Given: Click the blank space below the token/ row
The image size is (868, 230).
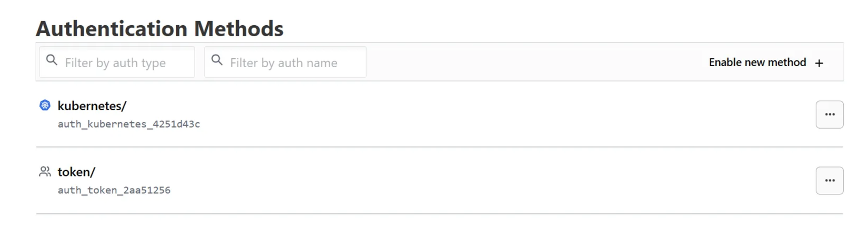Looking at the screenshot, I should click(x=421, y=223).
